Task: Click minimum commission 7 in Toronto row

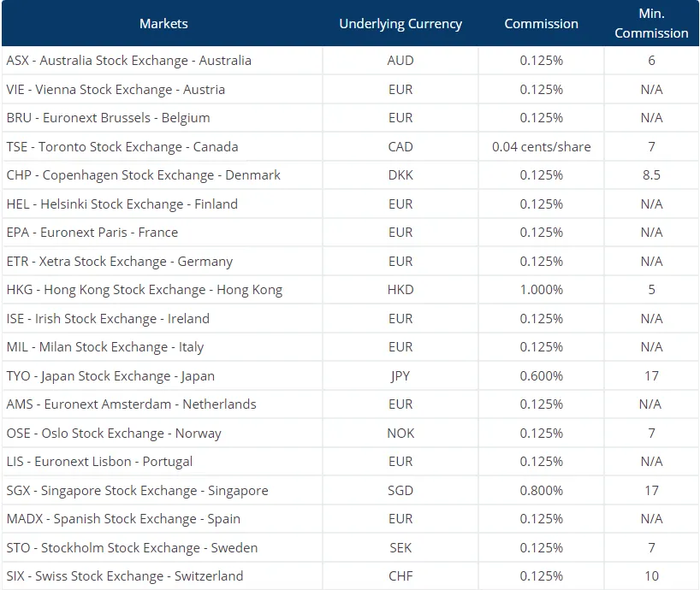Action: tap(651, 147)
